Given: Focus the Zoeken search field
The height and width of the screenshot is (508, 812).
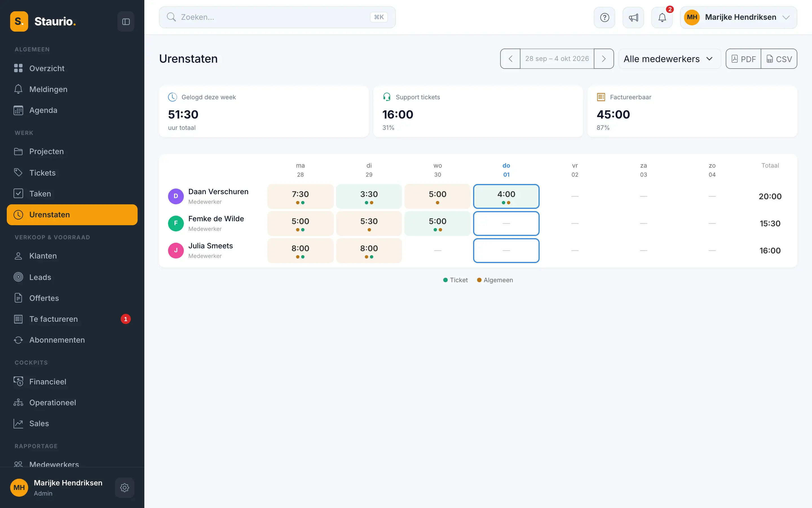Looking at the screenshot, I should [x=277, y=17].
